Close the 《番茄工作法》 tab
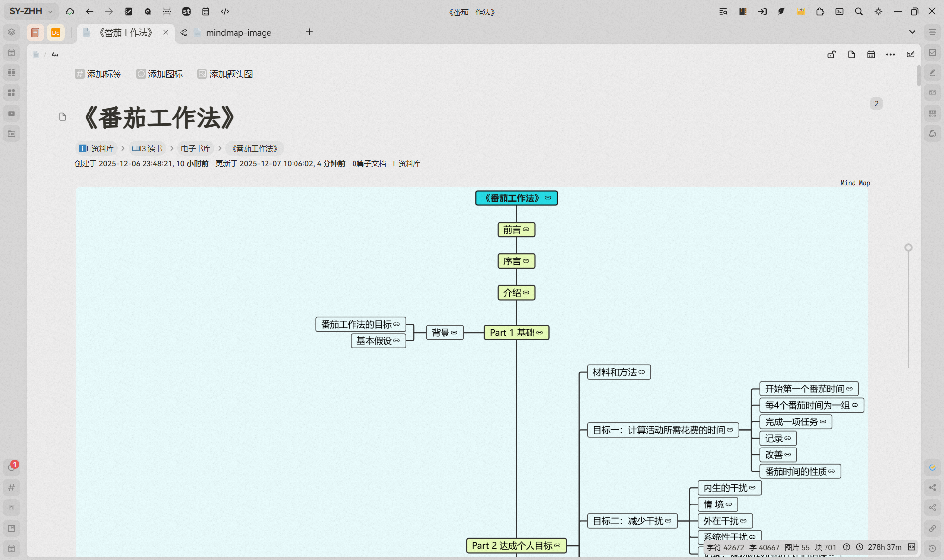 [x=166, y=32]
